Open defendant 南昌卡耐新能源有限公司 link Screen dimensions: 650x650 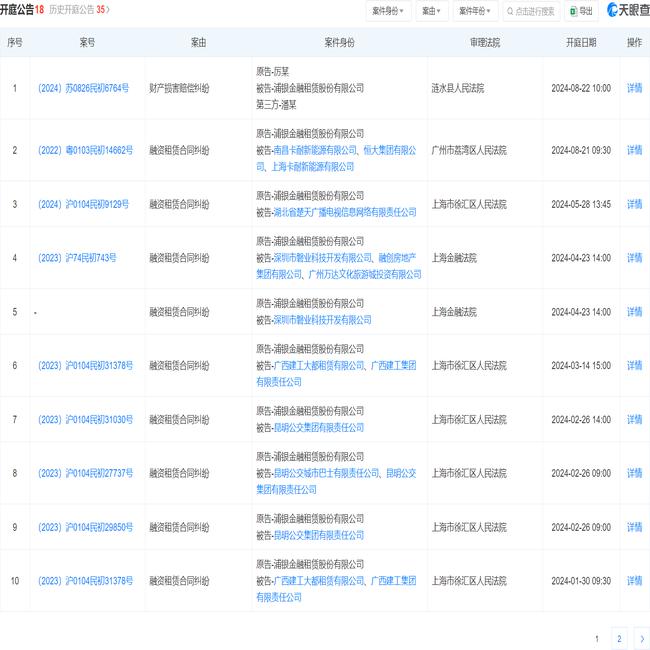(315, 150)
